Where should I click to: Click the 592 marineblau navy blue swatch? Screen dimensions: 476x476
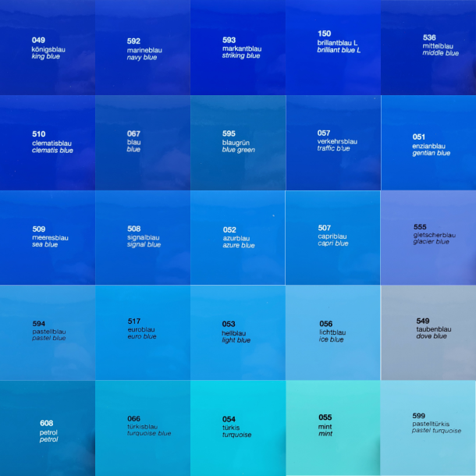[143, 48]
